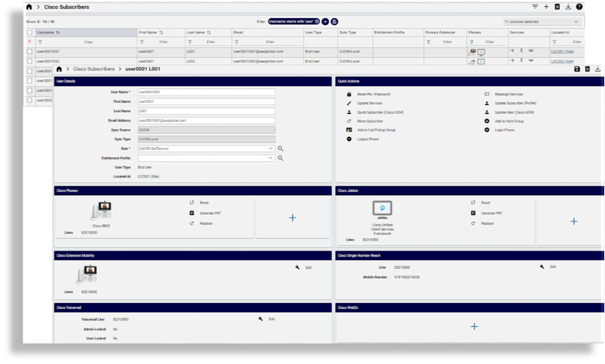
Task: Click Add to Call Pickup Group action
Action: coord(376,130)
